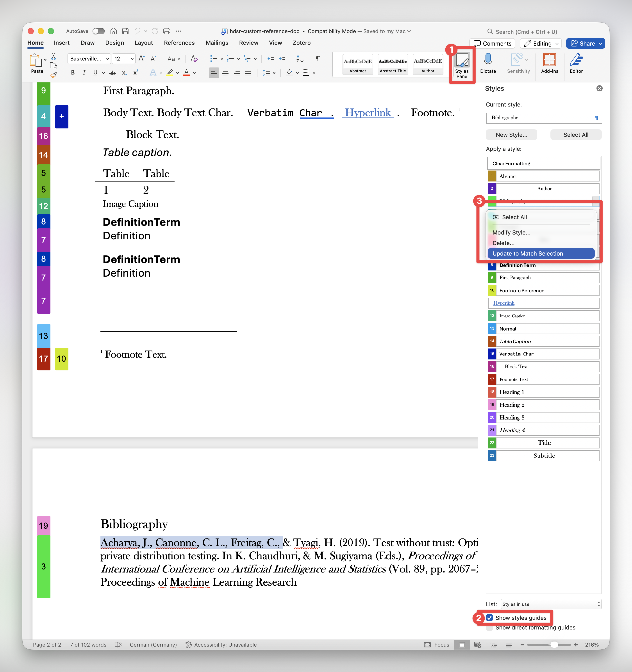Screen dimensions: 632x672
Task: Open the References ribbon tab
Action: pyautogui.click(x=179, y=43)
